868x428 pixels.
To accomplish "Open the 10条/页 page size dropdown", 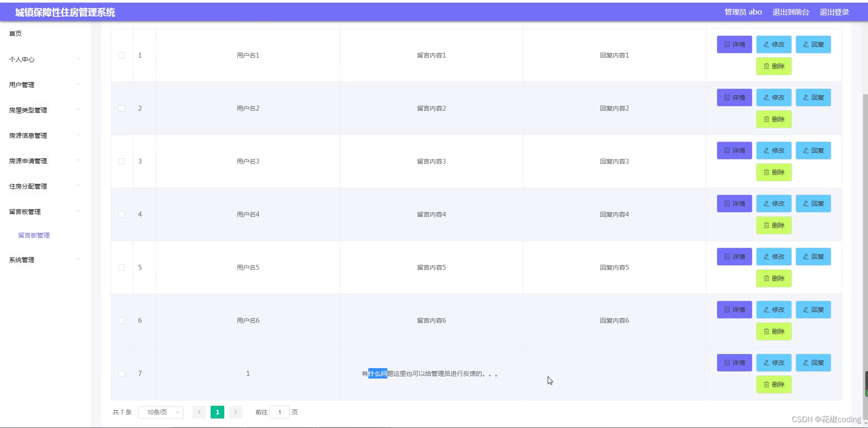I will pos(160,412).
